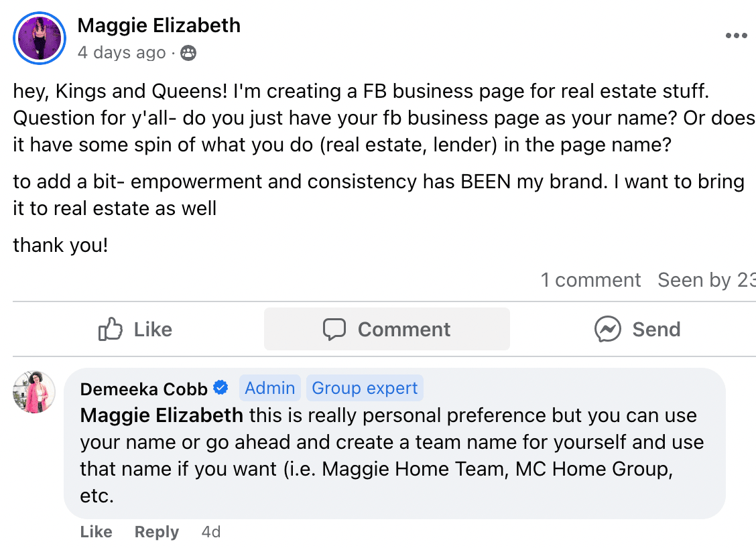Click the group audience icon beside timestamp
Viewport: 756px width, 548px height.
point(188,53)
